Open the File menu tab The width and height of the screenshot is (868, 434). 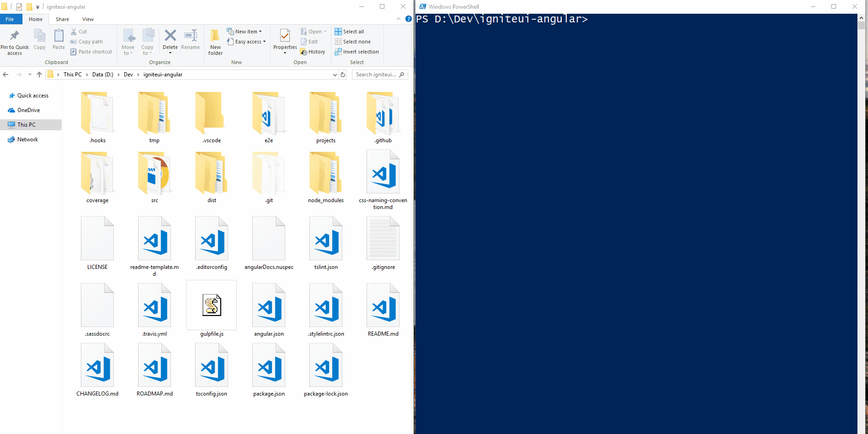coord(10,19)
